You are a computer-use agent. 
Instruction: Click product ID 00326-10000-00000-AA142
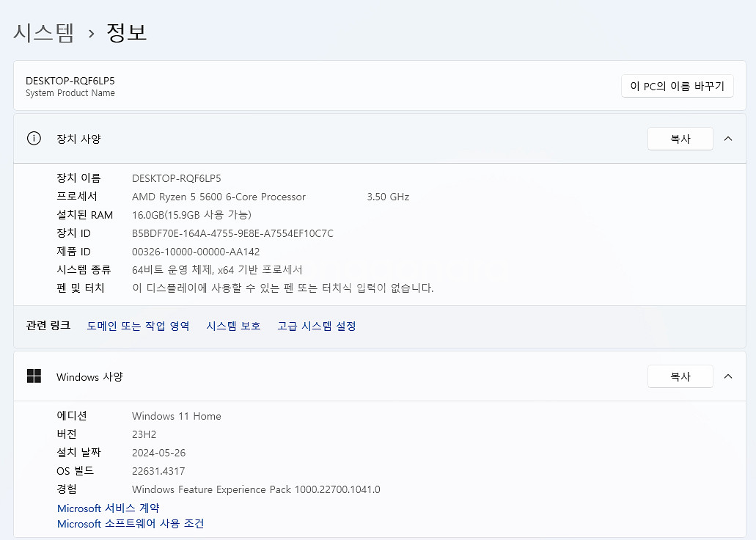coord(196,252)
